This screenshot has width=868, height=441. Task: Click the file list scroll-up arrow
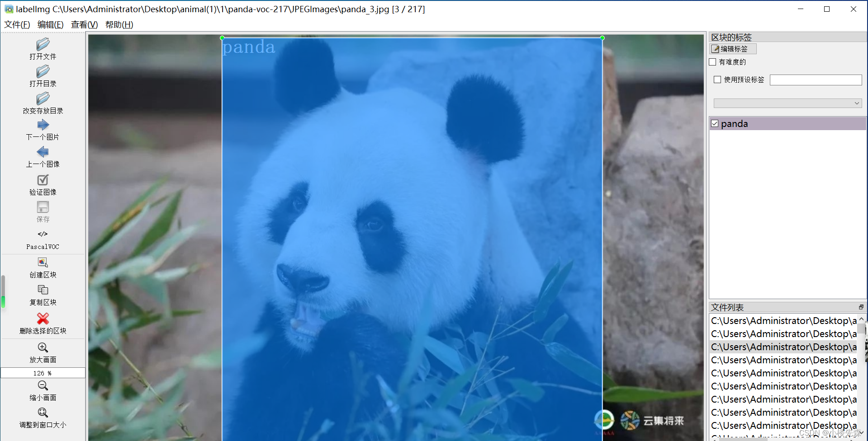point(861,319)
